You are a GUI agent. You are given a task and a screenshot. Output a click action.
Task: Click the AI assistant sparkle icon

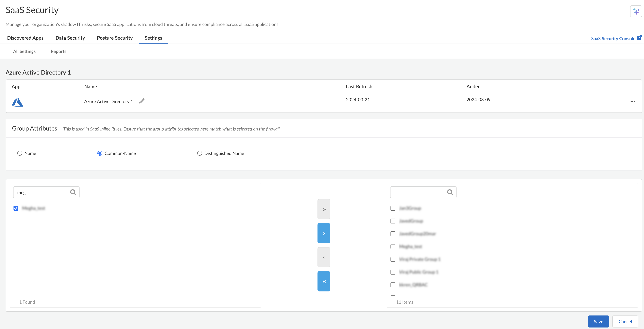pyautogui.click(x=636, y=11)
